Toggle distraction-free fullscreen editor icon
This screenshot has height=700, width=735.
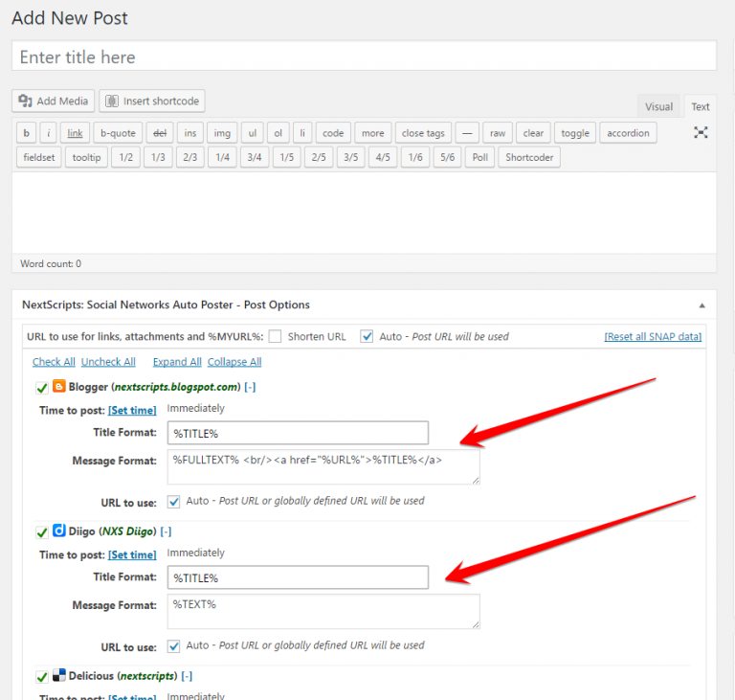click(x=701, y=133)
